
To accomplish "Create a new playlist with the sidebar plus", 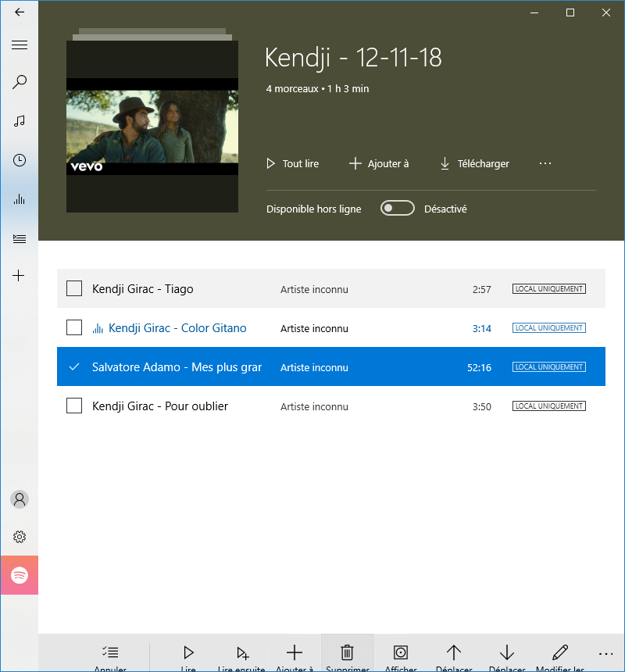I will point(19,276).
